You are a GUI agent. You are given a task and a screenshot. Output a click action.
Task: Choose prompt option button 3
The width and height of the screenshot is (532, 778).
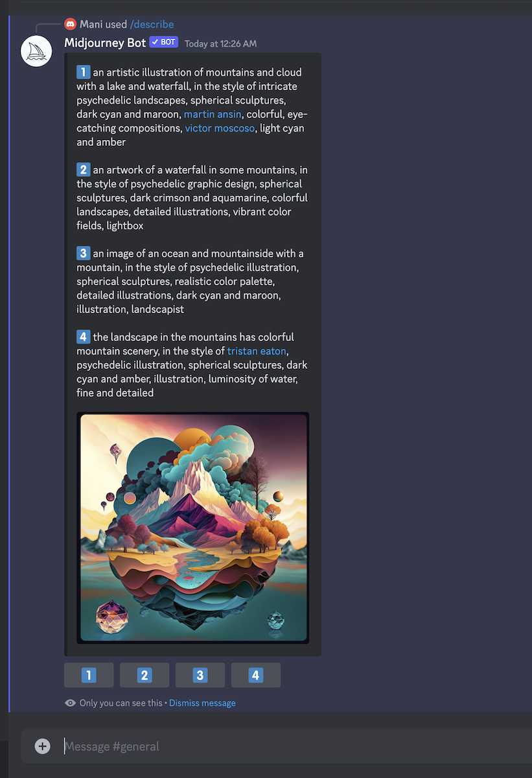pos(200,675)
